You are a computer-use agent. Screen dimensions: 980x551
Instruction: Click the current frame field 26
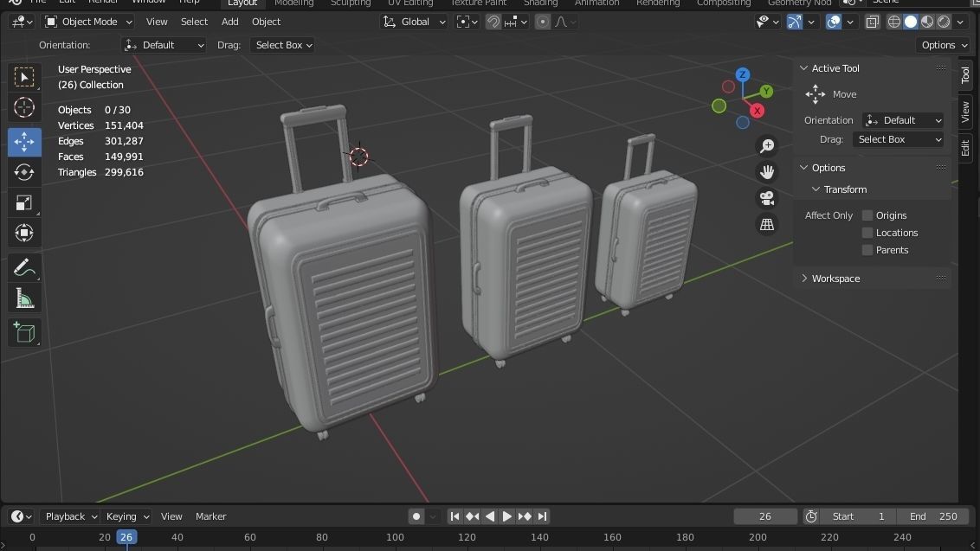click(765, 516)
